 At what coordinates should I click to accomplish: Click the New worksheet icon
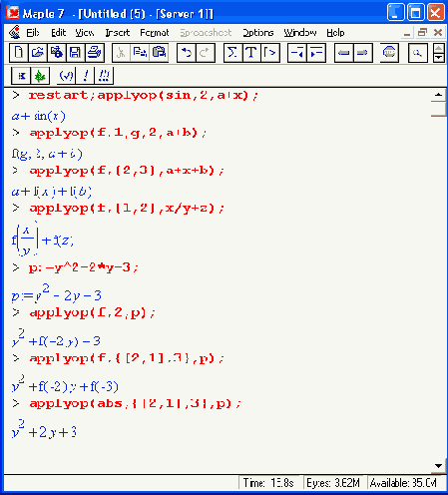(x=19, y=53)
